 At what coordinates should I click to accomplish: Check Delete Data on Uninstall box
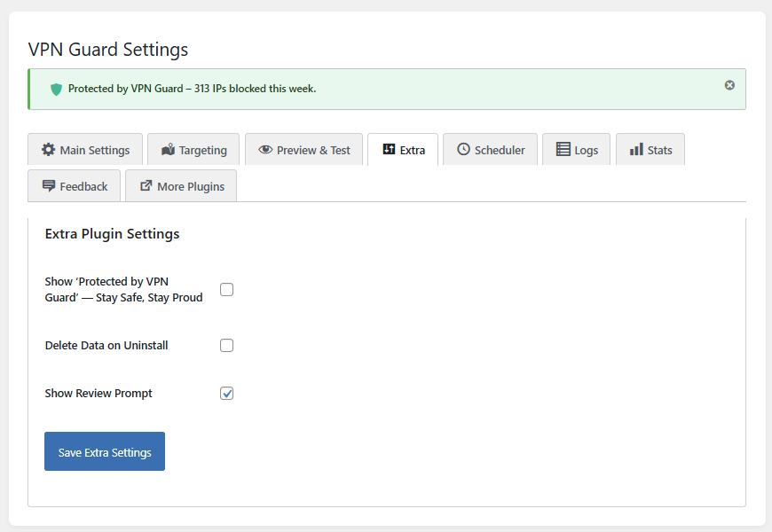tap(226, 346)
